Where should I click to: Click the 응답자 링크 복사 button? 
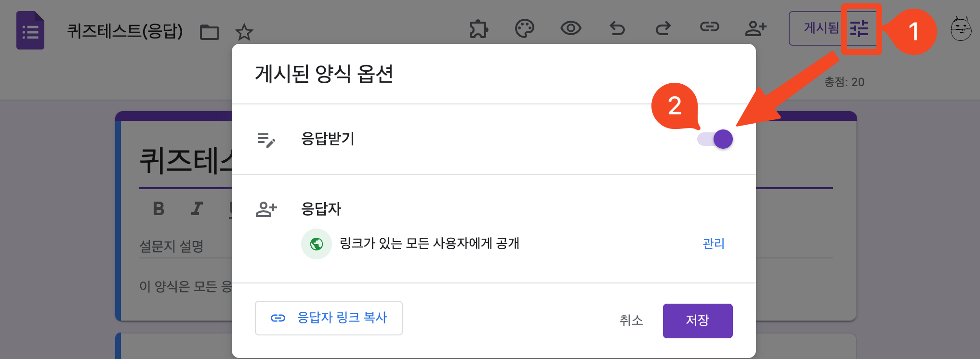tap(329, 318)
